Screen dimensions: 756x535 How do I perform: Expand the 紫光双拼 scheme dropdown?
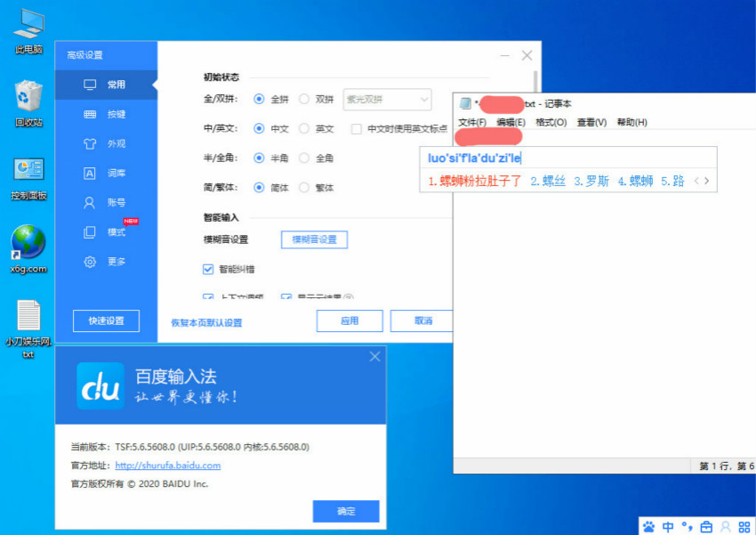pos(387,100)
